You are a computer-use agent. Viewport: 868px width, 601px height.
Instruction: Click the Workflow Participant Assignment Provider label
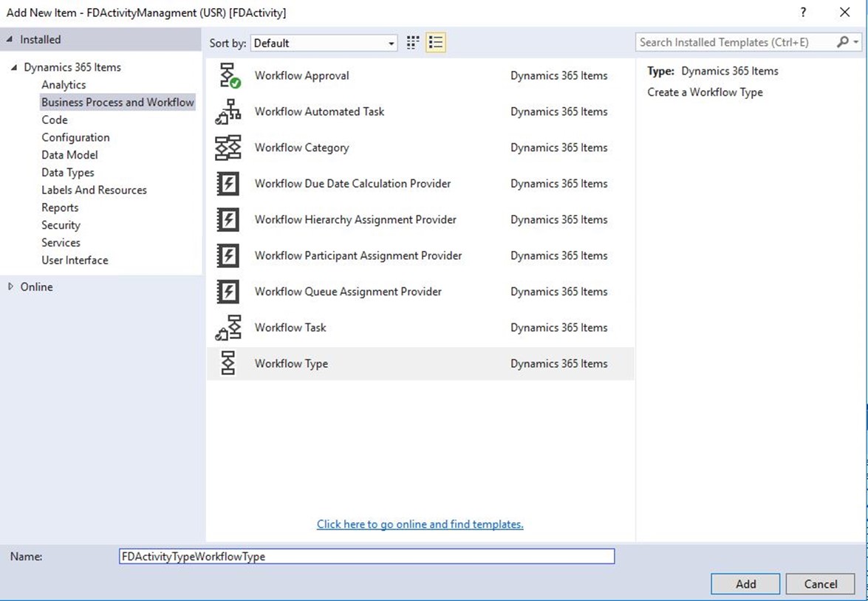coord(358,255)
